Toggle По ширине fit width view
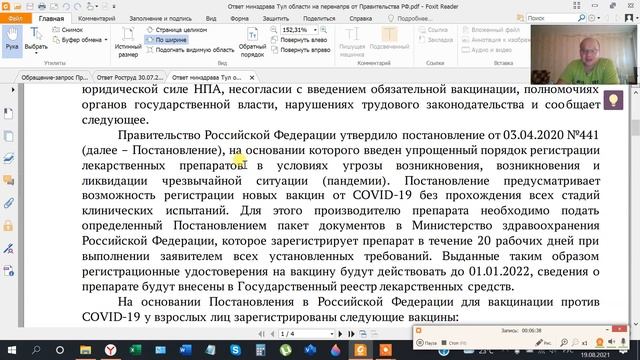The height and width of the screenshot is (360, 640). coord(166,40)
